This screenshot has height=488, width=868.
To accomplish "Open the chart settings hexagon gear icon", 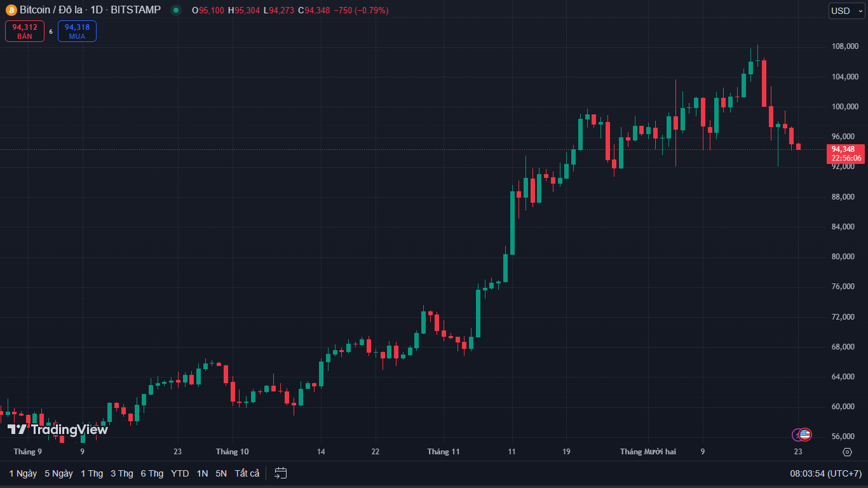I will 847,452.
